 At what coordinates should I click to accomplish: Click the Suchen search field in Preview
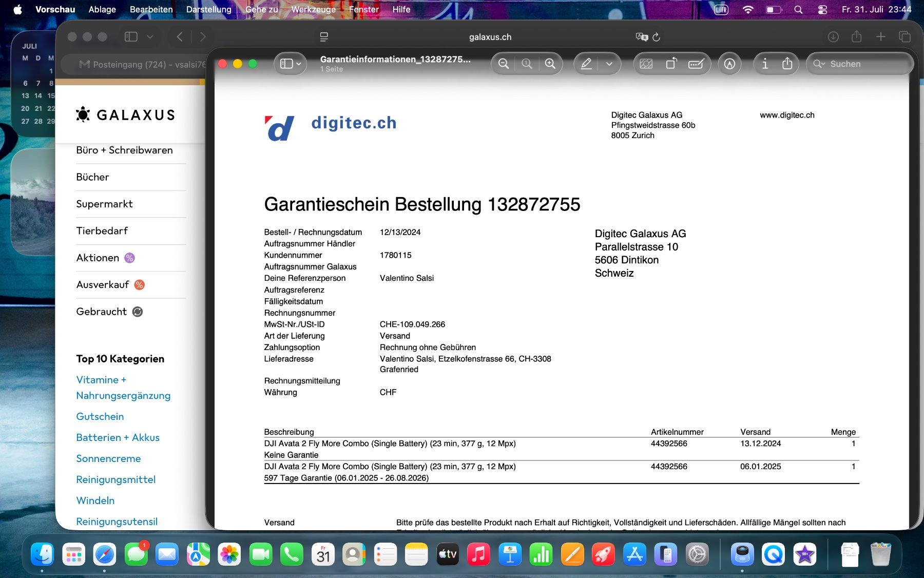(860, 64)
